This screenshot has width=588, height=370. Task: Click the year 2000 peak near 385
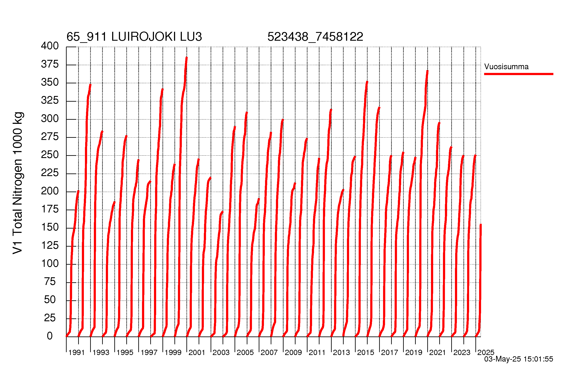(187, 58)
